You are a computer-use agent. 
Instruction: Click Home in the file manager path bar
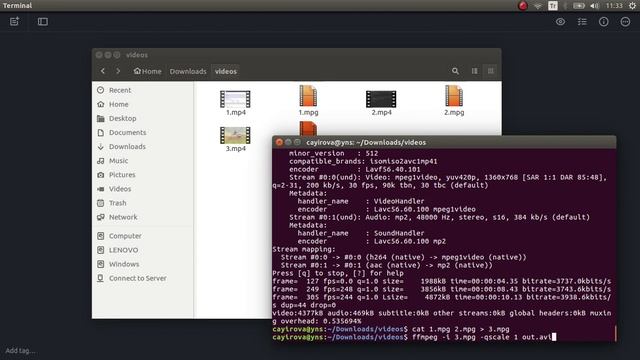147,71
